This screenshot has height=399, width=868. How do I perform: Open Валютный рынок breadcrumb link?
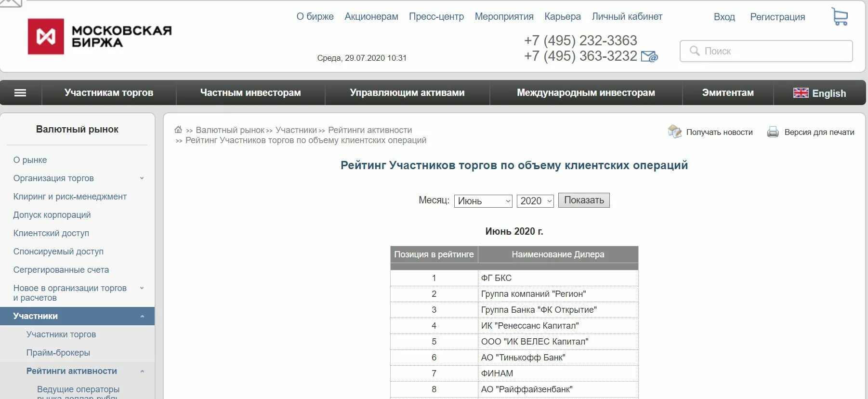[230, 130]
